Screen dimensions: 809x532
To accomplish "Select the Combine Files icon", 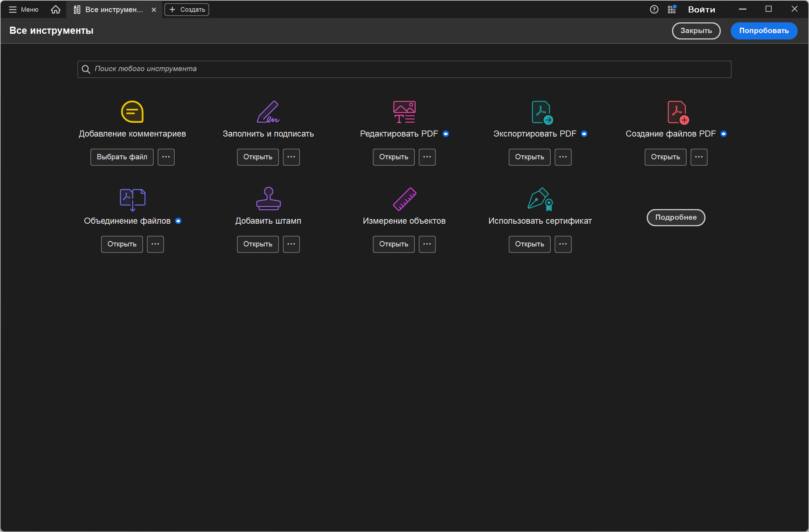I will point(132,199).
